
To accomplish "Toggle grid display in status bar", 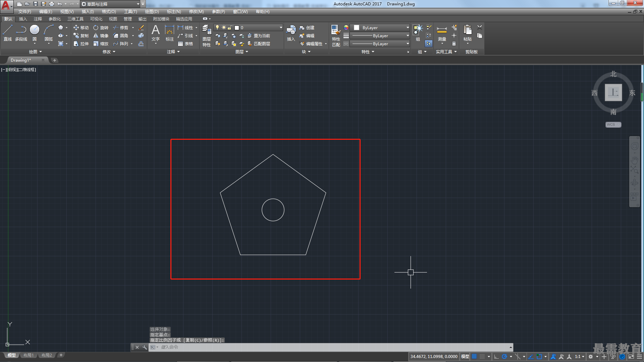I will tap(474, 357).
